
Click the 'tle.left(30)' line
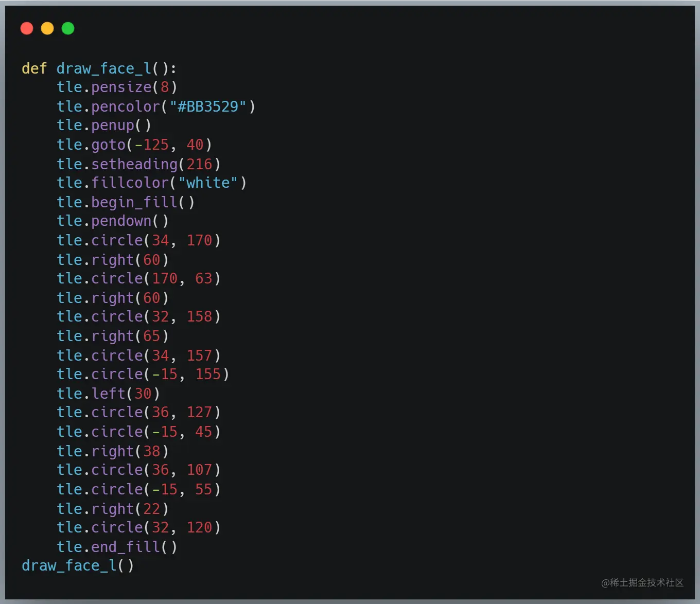tap(108, 394)
